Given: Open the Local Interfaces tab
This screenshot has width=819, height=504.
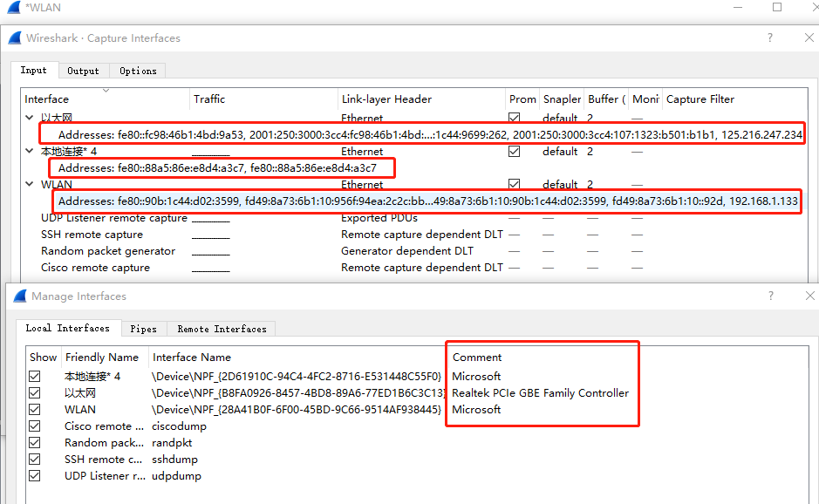Looking at the screenshot, I should click(68, 328).
